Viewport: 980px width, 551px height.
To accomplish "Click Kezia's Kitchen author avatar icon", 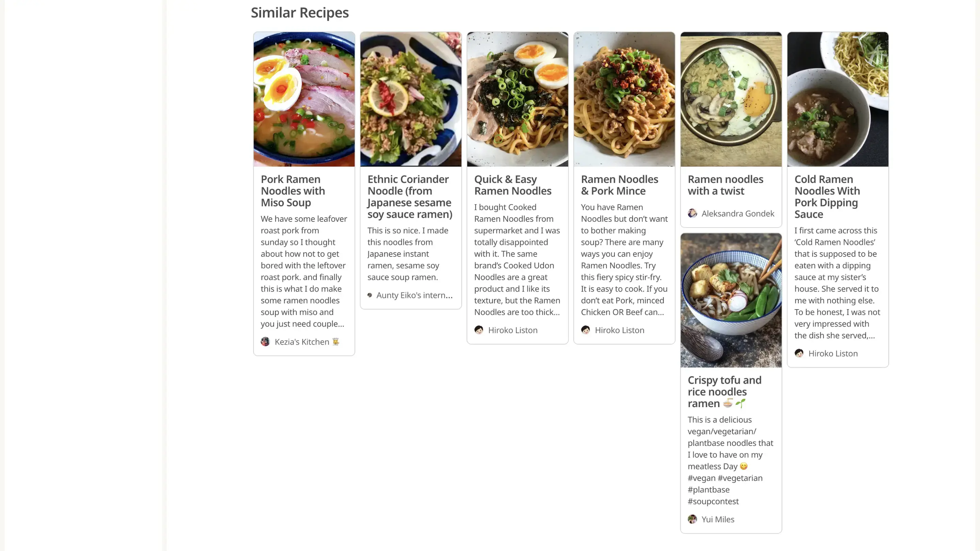I will point(265,341).
